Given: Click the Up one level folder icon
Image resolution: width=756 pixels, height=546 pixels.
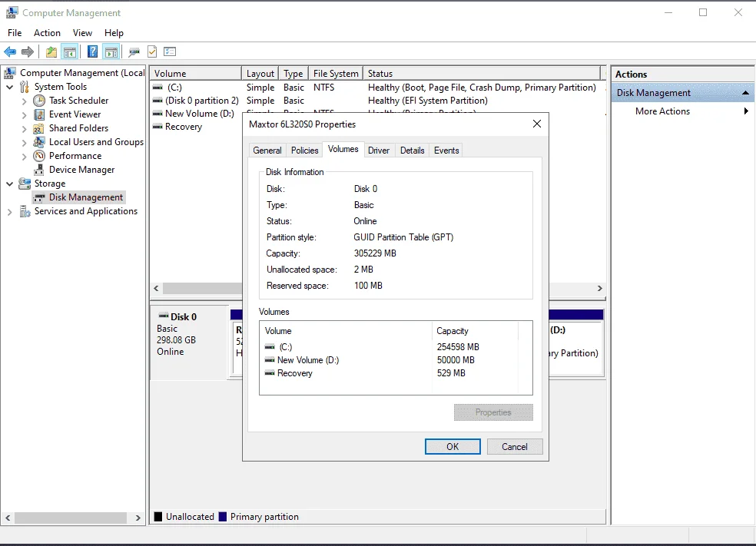Looking at the screenshot, I should 51,51.
